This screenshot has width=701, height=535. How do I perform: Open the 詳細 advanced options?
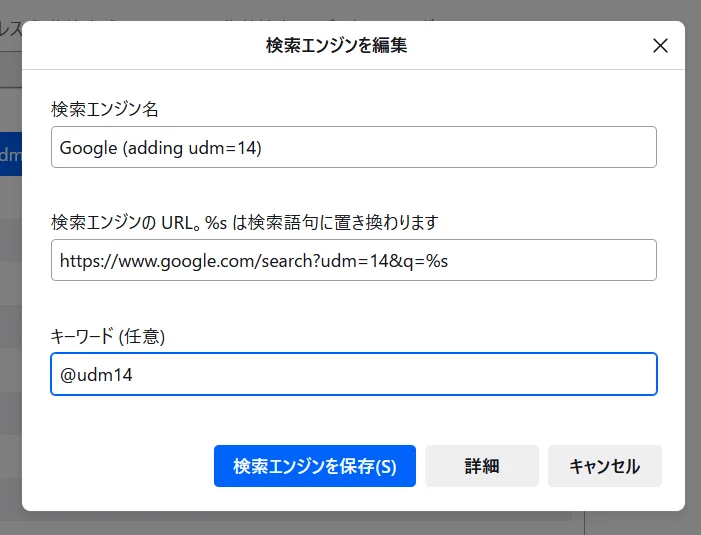pos(482,466)
